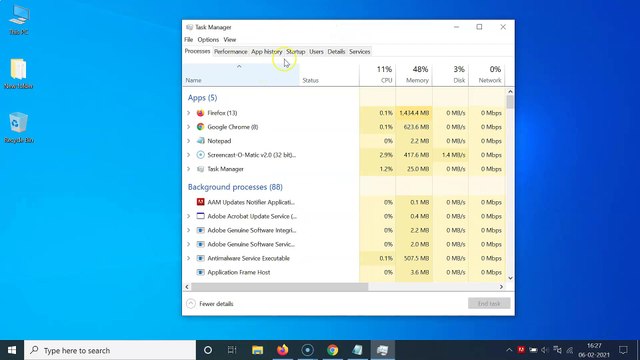Viewport: 640px width, 360px height.
Task: Click the Firefox process icon
Action: point(200,113)
